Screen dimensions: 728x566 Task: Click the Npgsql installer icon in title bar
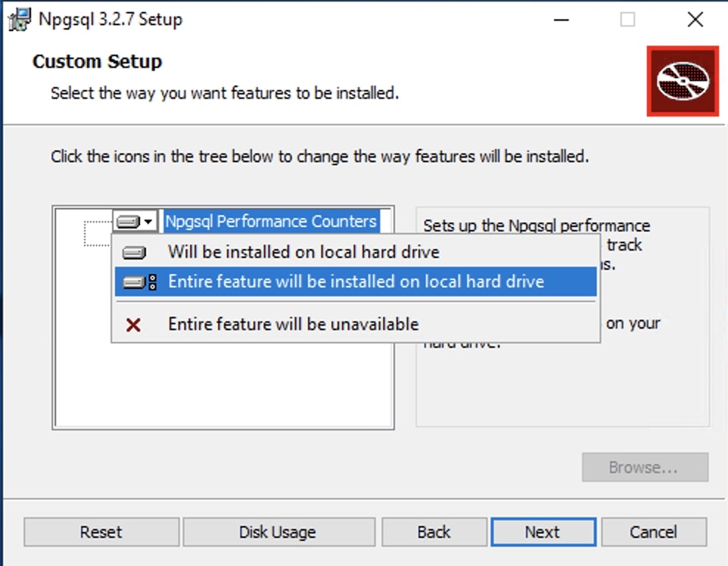[x=19, y=19]
